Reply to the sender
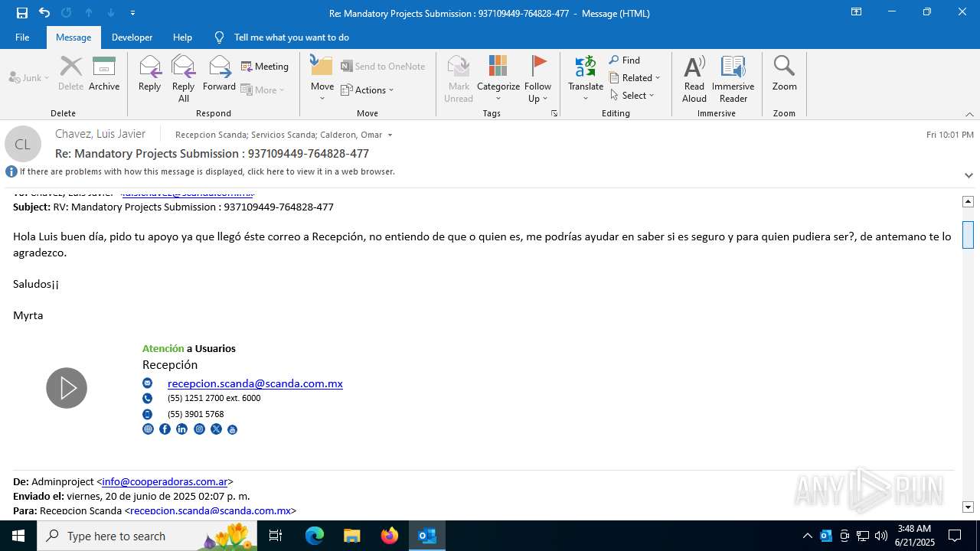980x551 pixels. (x=150, y=73)
